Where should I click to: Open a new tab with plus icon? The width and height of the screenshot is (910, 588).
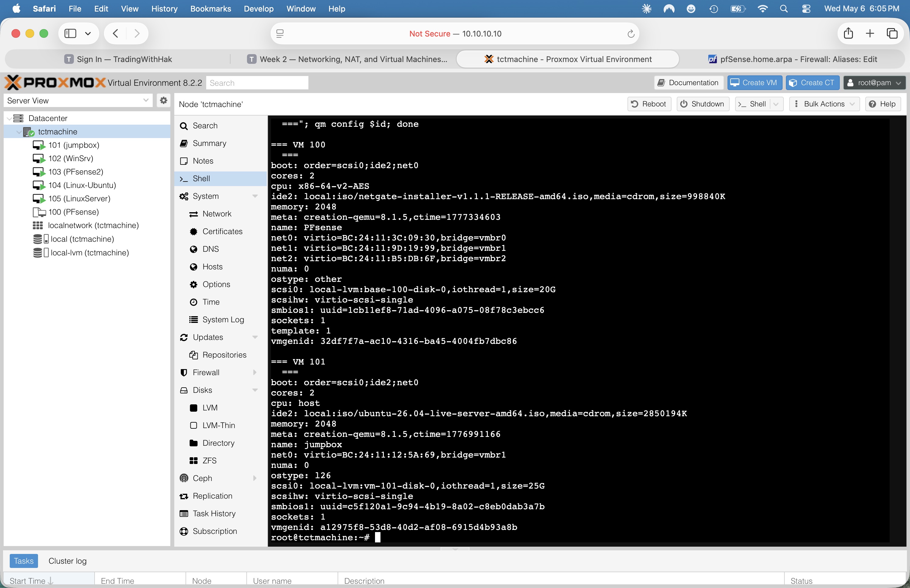[x=870, y=34]
